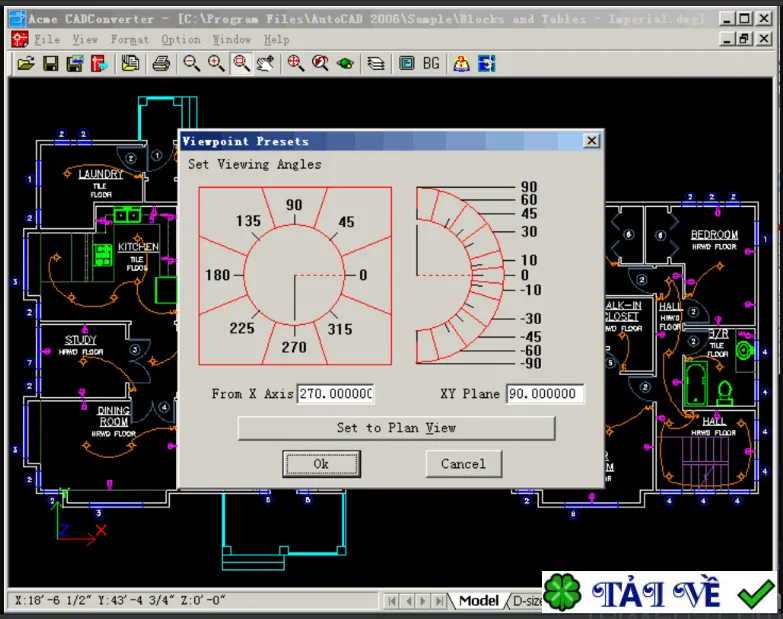Open the File menu
The height and width of the screenshot is (619, 783).
47,39
